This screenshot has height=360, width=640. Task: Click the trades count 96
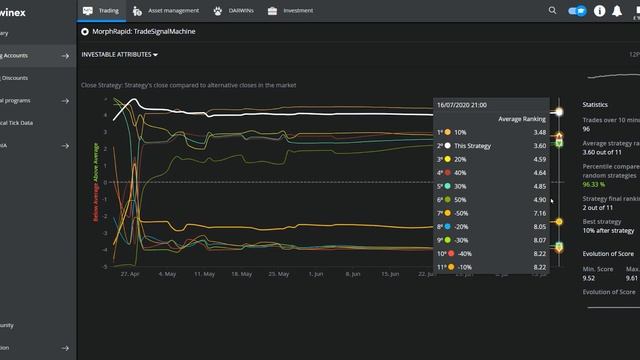tap(586, 129)
